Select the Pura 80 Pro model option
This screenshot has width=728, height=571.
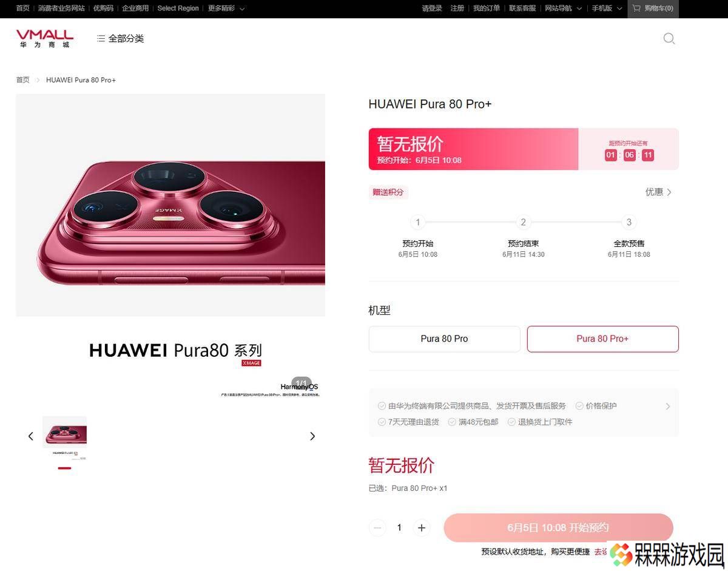pos(444,339)
